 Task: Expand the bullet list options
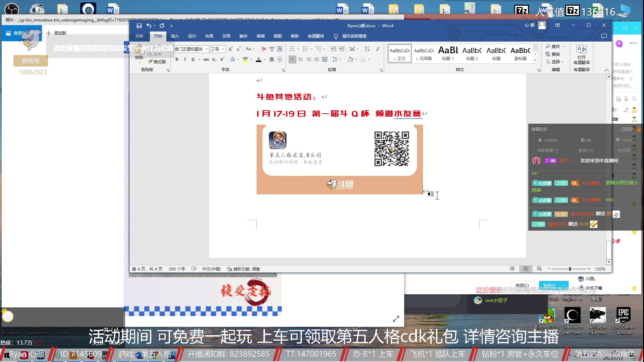pyautogui.click(x=299, y=49)
